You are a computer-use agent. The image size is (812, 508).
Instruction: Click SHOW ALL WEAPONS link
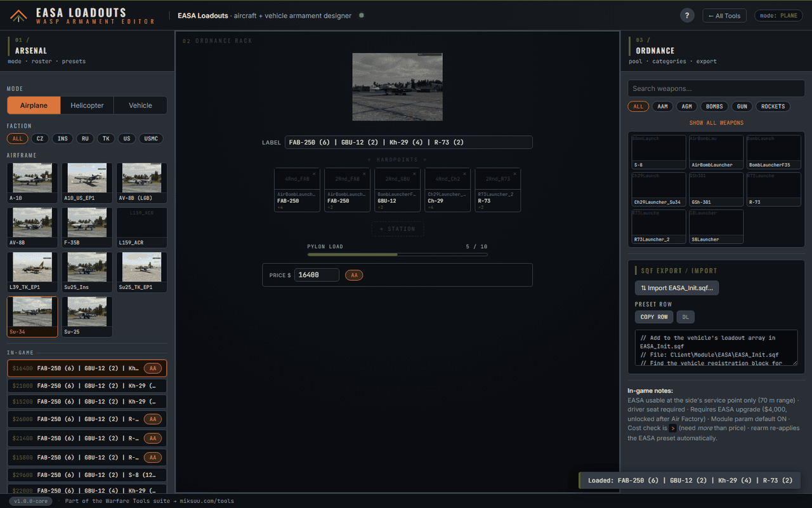pyautogui.click(x=716, y=123)
